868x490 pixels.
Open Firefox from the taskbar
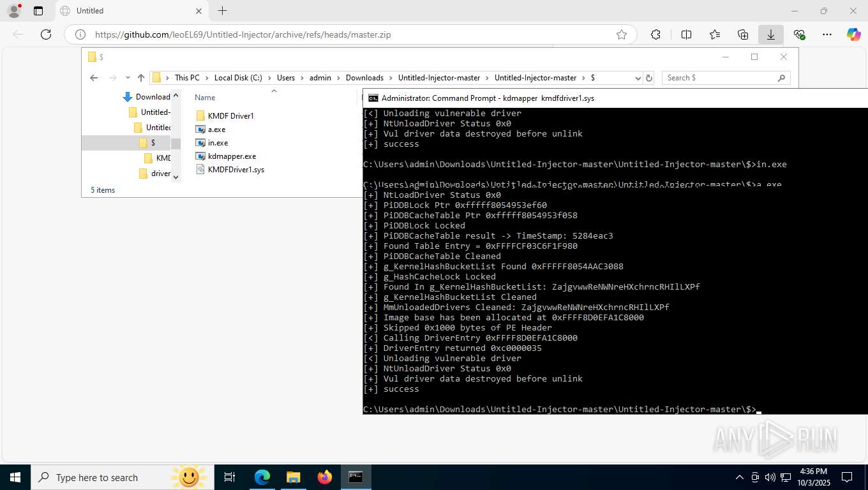point(325,477)
